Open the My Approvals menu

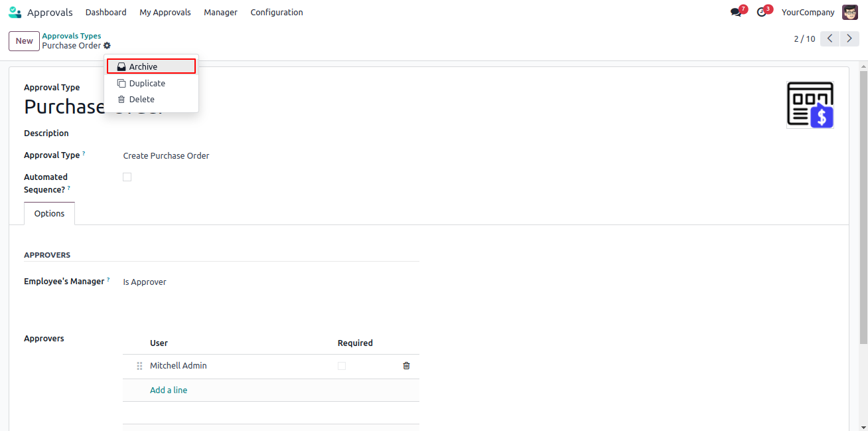[165, 12]
